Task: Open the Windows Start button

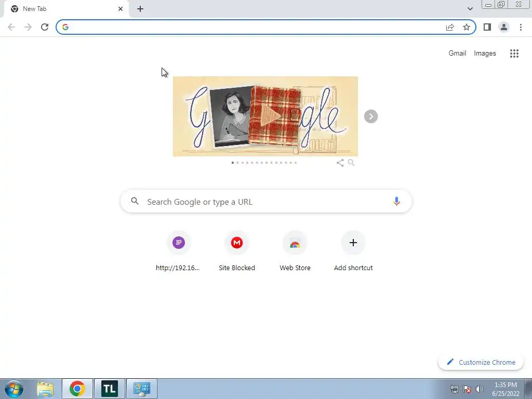Action: (14, 389)
